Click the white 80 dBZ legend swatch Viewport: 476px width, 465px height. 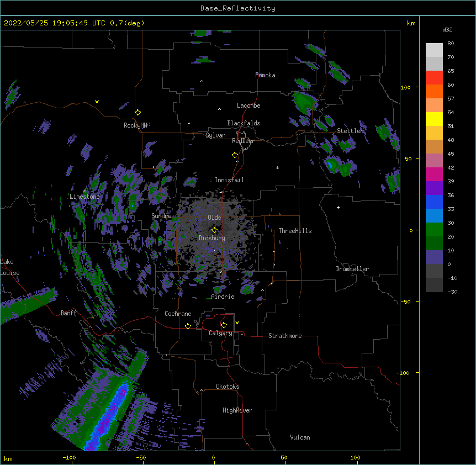434,50
